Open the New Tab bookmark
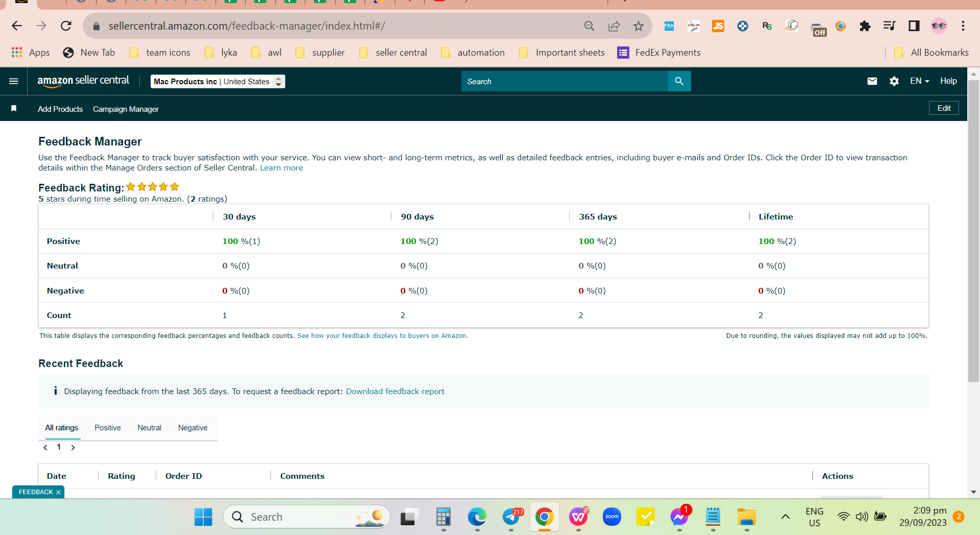The image size is (980, 535). [x=89, y=53]
